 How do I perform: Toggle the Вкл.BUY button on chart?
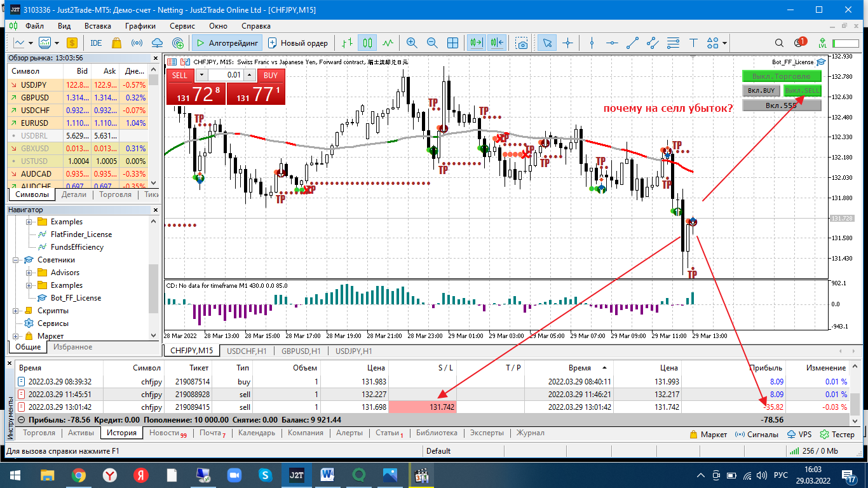pyautogui.click(x=761, y=91)
